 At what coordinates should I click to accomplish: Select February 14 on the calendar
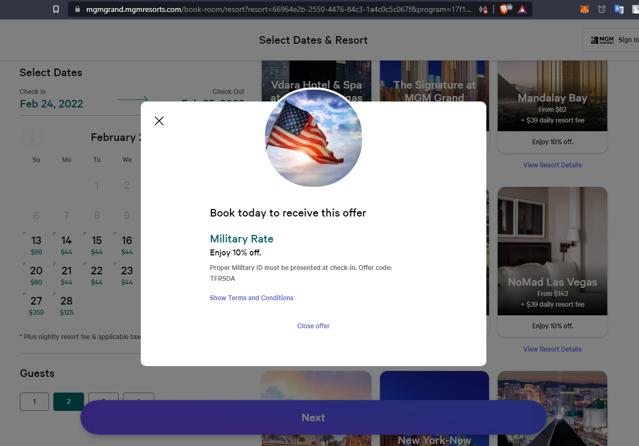pyautogui.click(x=66, y=245)
